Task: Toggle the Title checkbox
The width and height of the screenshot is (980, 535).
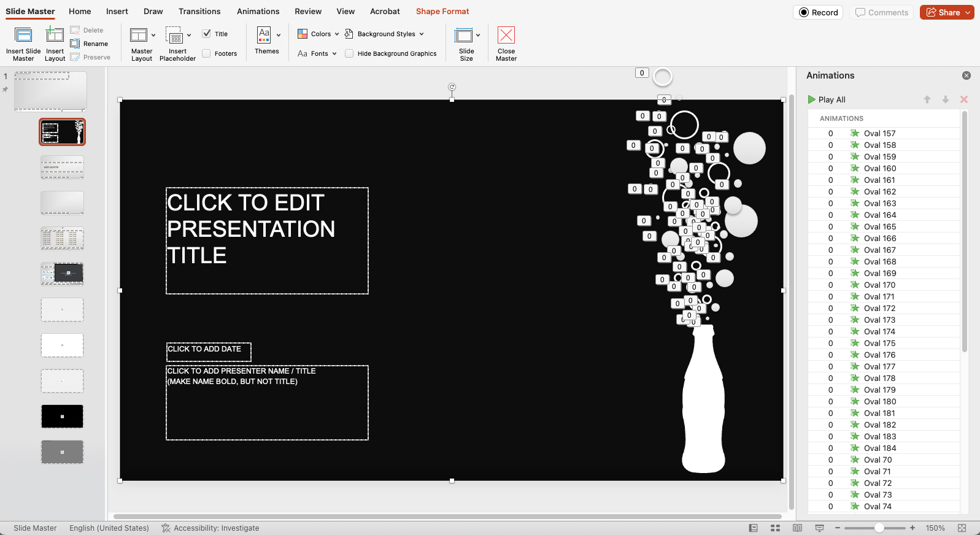Action: 207,34
